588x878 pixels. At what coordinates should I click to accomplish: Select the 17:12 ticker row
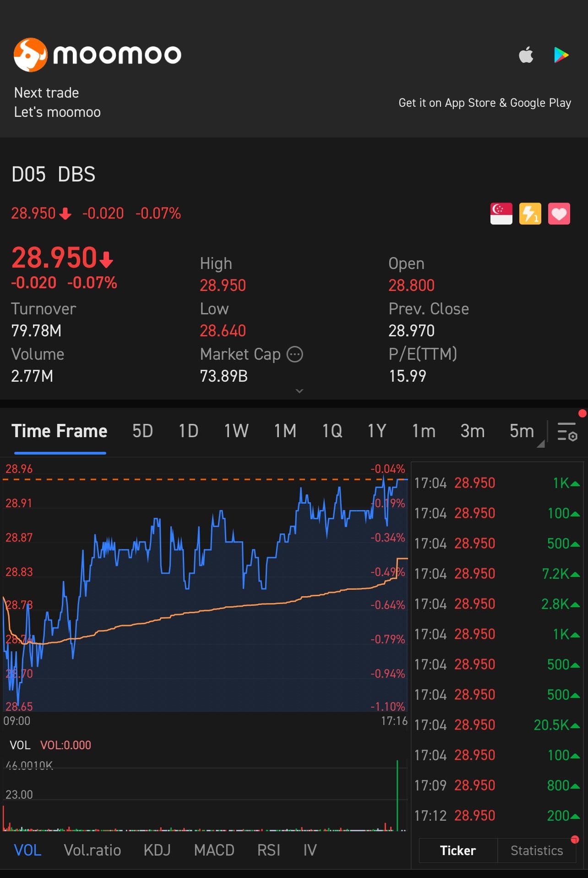497,815
